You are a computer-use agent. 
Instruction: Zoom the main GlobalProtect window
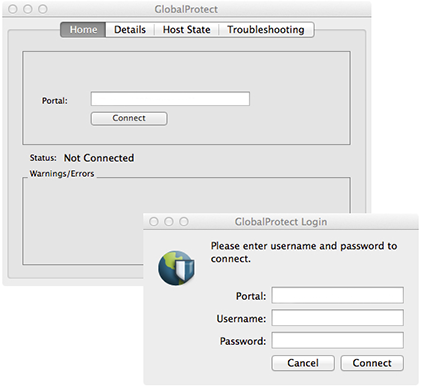43,9
